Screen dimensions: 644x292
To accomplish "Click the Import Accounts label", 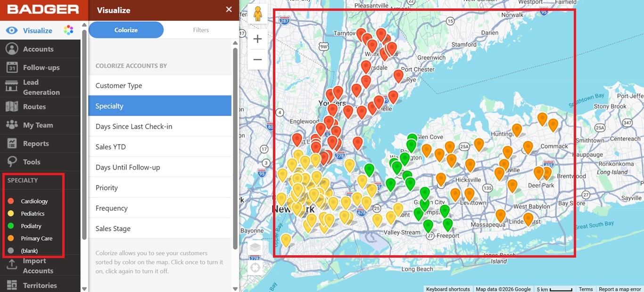I will coord(38,266).
